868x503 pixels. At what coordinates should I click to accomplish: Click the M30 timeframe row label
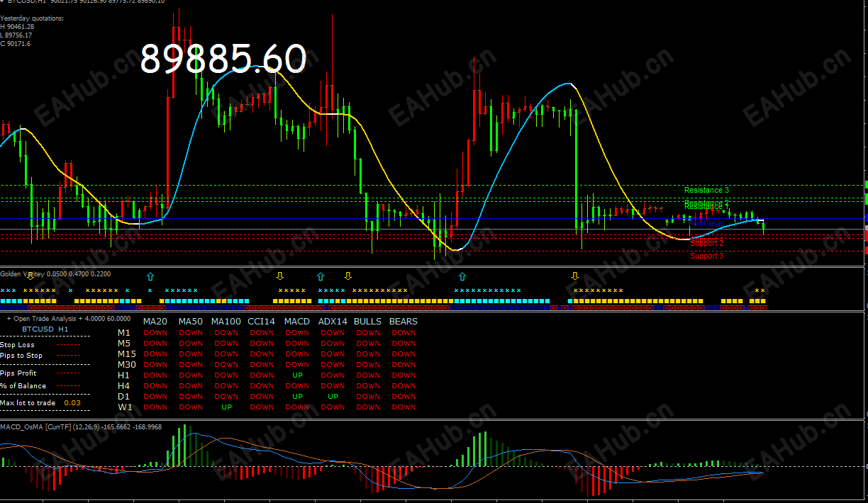click(x=127, y=364)
